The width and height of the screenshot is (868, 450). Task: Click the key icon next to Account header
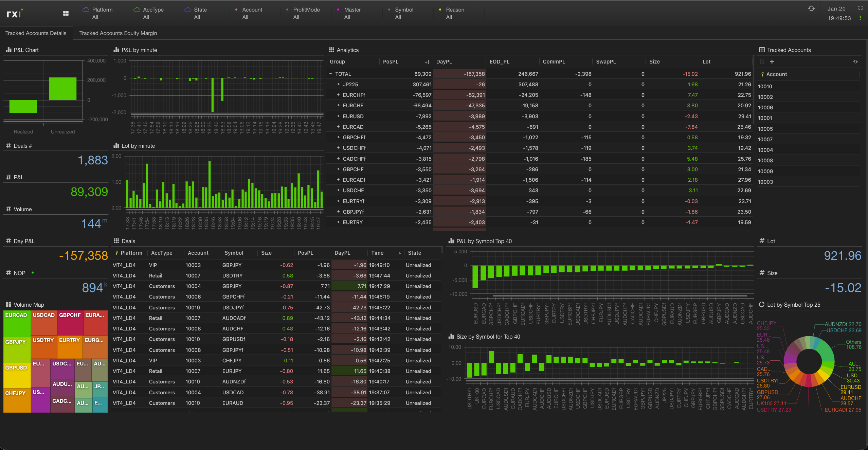763,74
